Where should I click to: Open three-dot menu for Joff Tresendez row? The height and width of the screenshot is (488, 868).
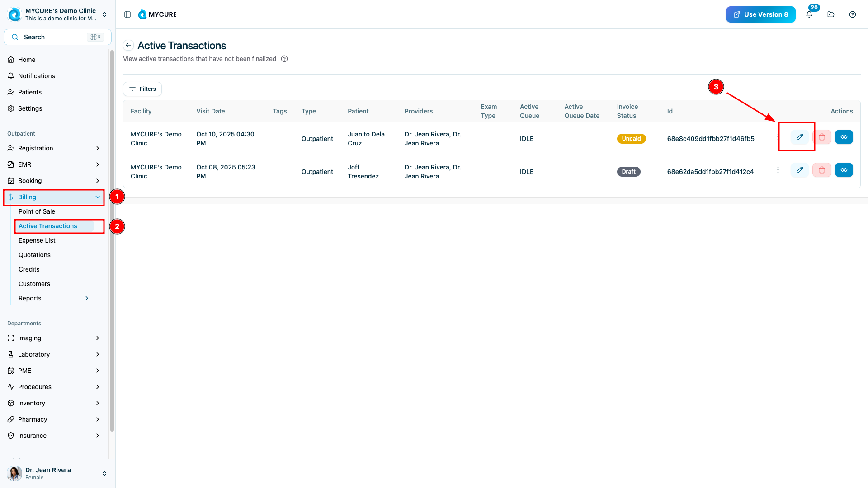point(778,170)
